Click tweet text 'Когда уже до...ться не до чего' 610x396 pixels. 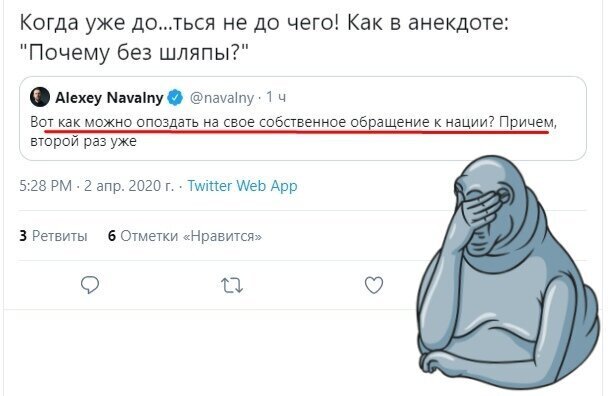coord(179,23)
